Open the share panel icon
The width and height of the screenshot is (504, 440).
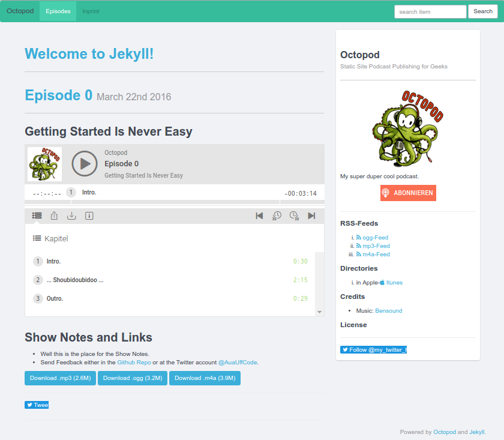[x=54, y=216]
